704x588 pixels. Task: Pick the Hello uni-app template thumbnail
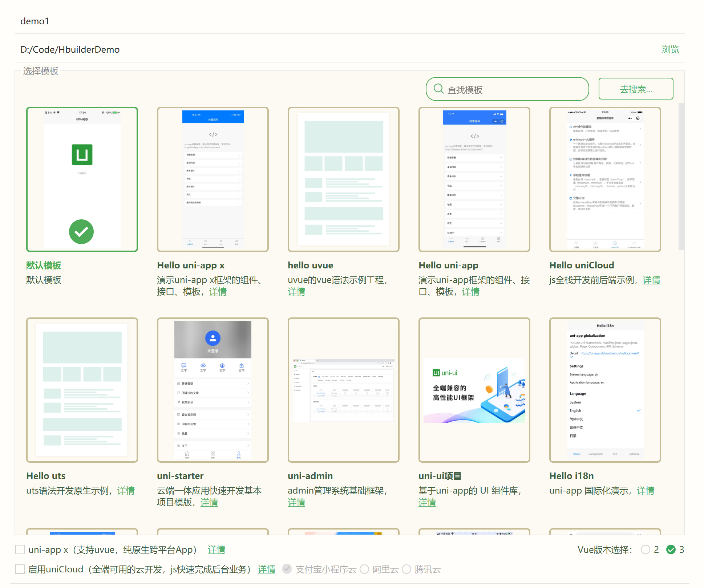click(x=474, y=179)
